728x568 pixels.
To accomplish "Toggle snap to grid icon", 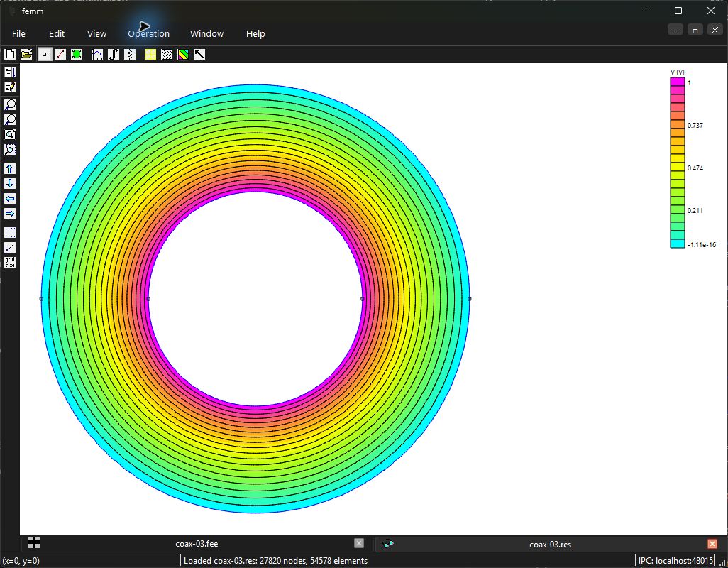I will tap(10, 248).
